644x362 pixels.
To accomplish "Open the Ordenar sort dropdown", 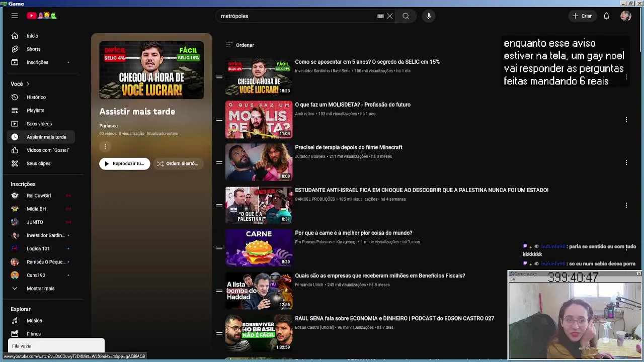I will click(240, 45).
